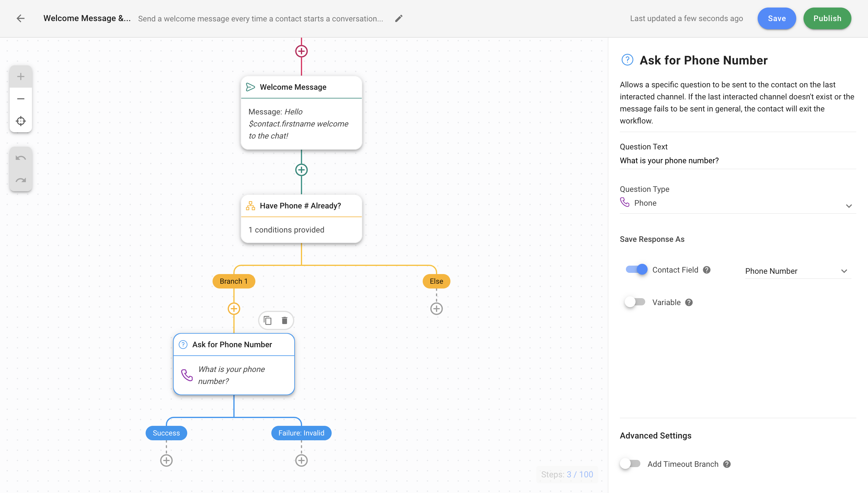Image resolution: width=868 pixels, height=493 pixels.
Task: Turn on Add Timeout Branch
Action: click(630, 463)
